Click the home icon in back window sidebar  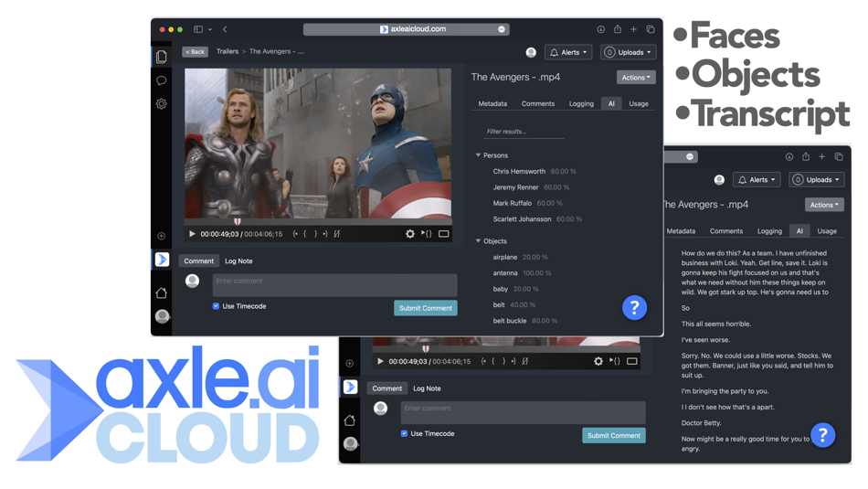point(350,420)
